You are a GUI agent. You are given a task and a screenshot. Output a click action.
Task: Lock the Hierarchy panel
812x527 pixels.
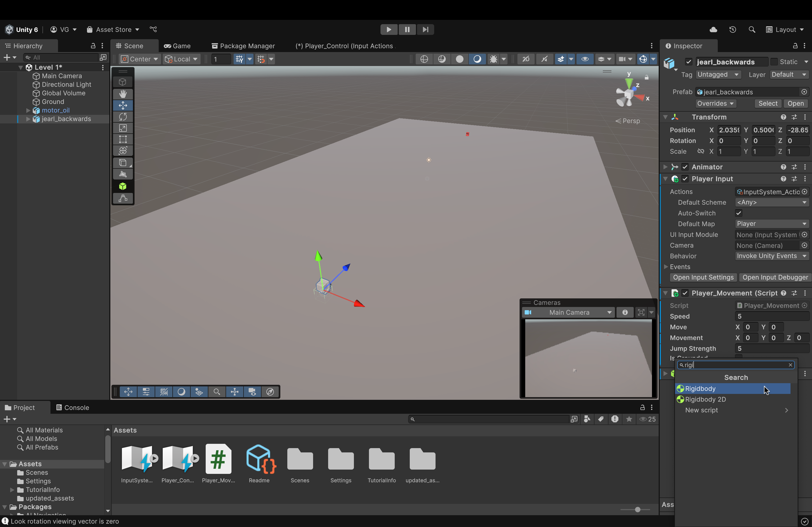93,46
